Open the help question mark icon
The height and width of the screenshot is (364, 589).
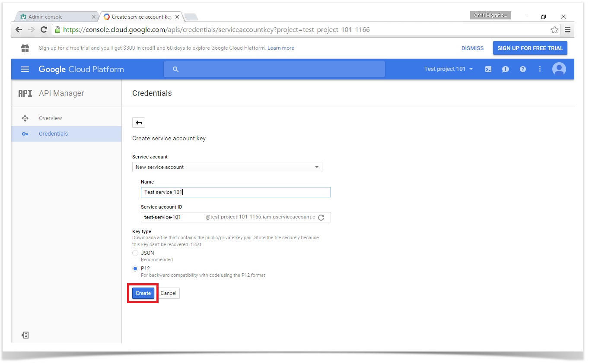click(x=523, y=69)
